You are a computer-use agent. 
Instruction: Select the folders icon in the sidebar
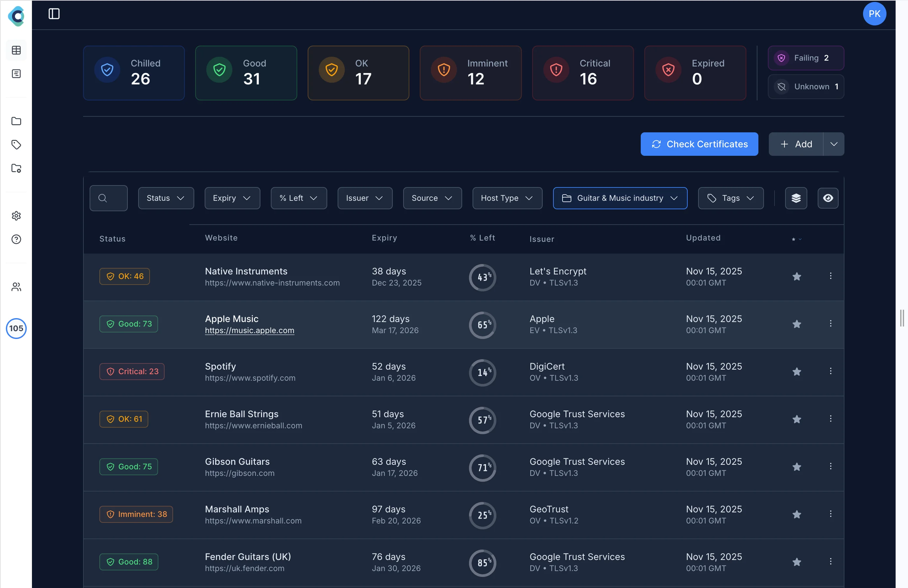tap(16, 121)
